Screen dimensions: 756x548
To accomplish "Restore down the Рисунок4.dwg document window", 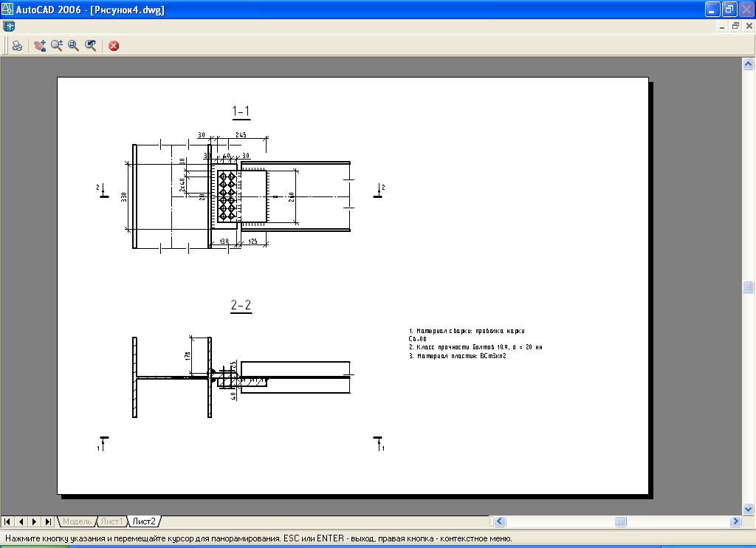I will click(735, 26).
